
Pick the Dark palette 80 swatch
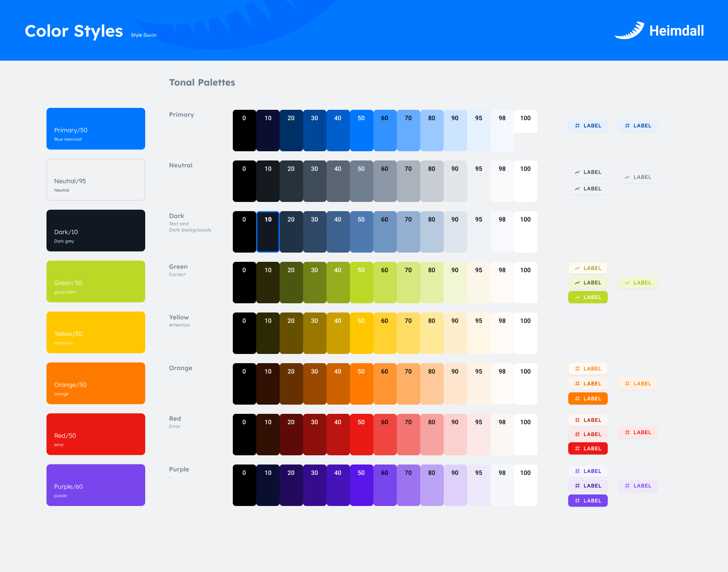(432, 232)
